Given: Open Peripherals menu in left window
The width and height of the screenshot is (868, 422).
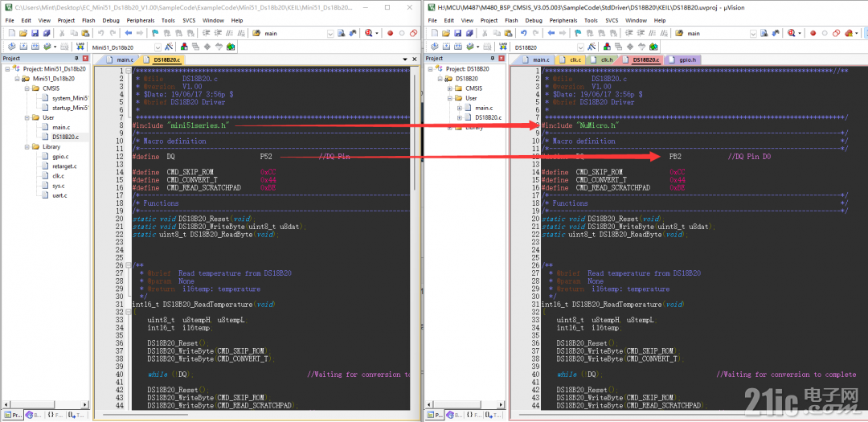Looking at the screenshot, I should pos(140,20).
